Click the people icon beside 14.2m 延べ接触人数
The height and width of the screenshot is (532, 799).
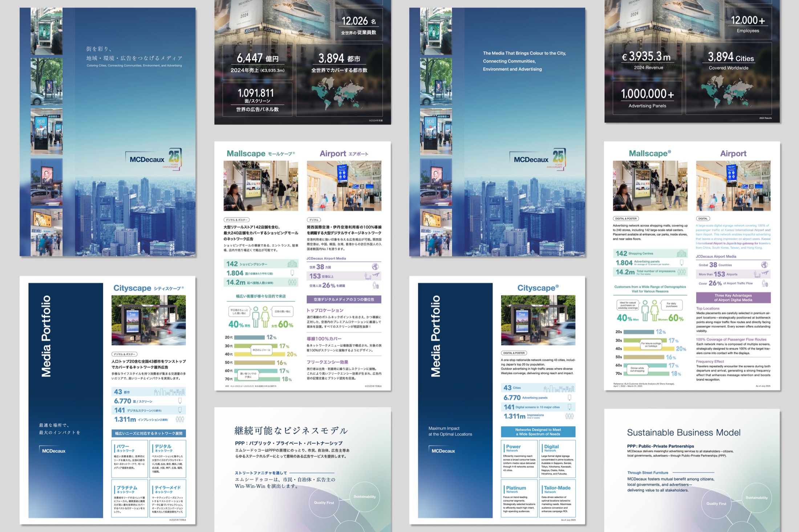pyautogui.click(x=292, y=282)
